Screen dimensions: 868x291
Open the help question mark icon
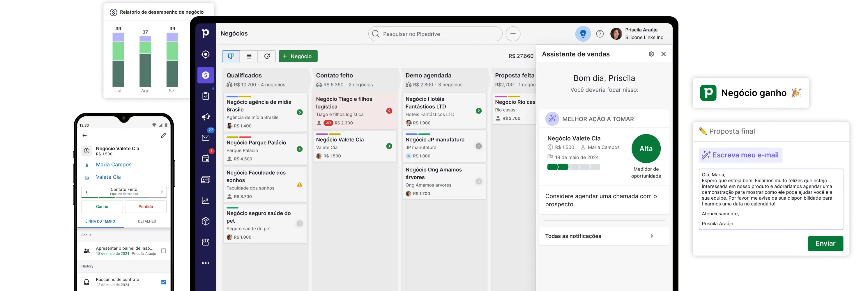(600, 34)
